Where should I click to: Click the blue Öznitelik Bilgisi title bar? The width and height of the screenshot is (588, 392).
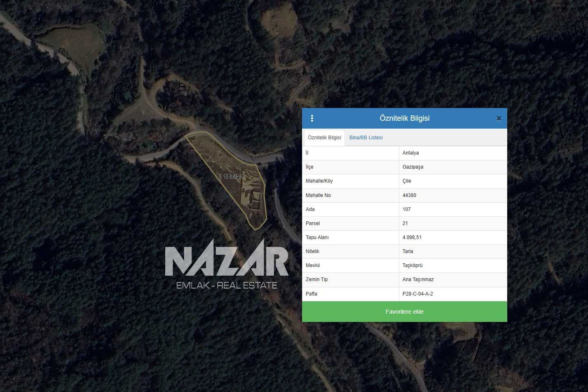coord(404,118)
